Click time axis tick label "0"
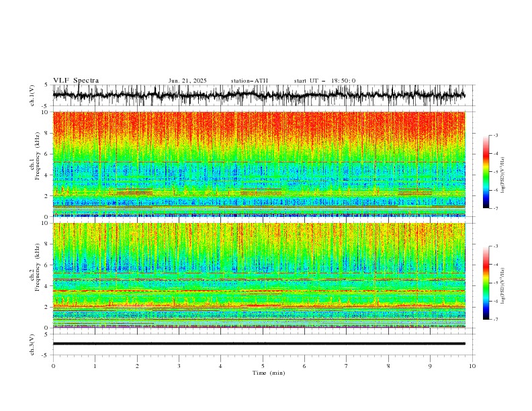The image size is (532, 411). 53,366
